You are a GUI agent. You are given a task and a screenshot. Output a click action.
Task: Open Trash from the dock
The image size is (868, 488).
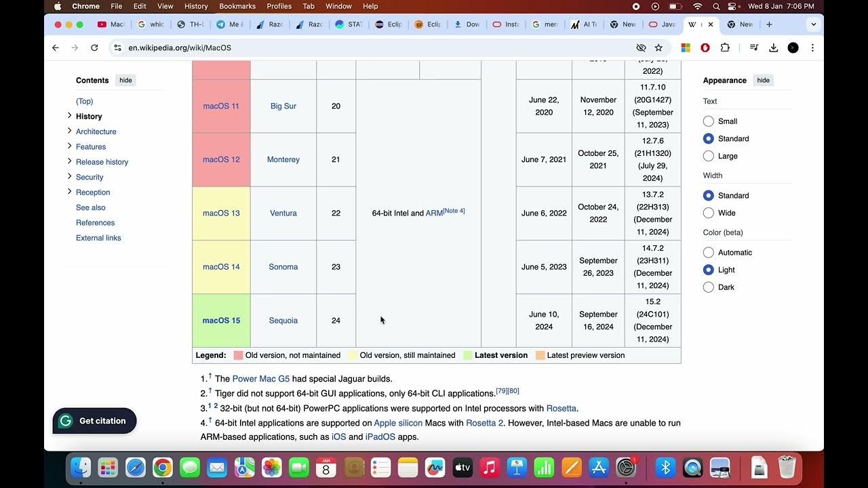(x=787, y=468)
